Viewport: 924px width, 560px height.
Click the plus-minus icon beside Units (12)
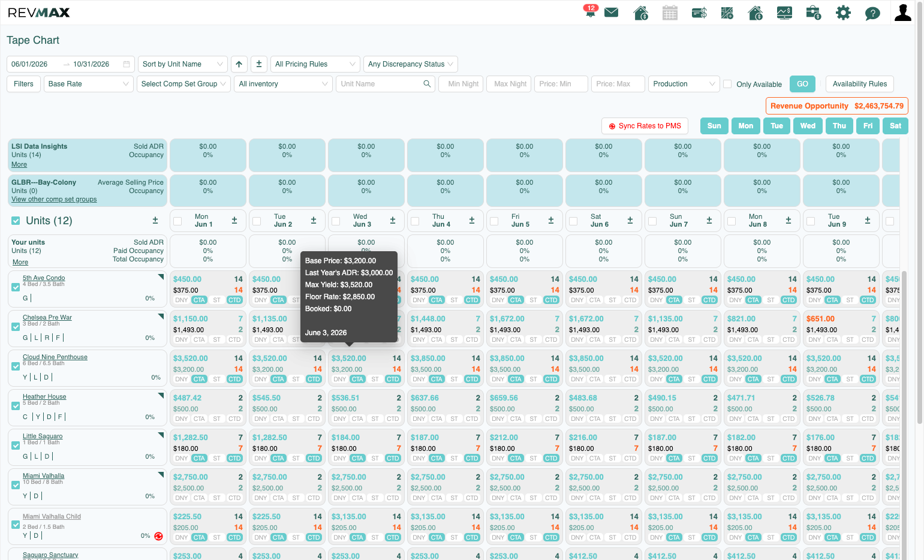tap(155, 221)
